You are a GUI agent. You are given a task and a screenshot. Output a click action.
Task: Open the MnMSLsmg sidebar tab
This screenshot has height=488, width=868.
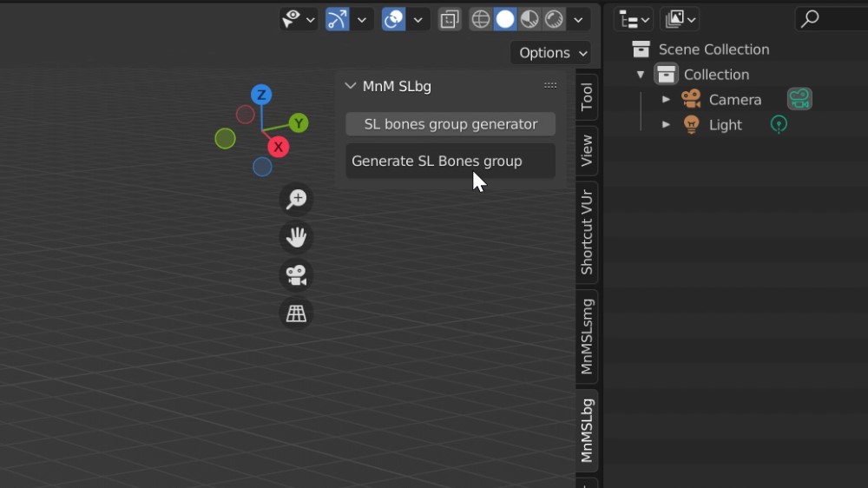point(588,336)
